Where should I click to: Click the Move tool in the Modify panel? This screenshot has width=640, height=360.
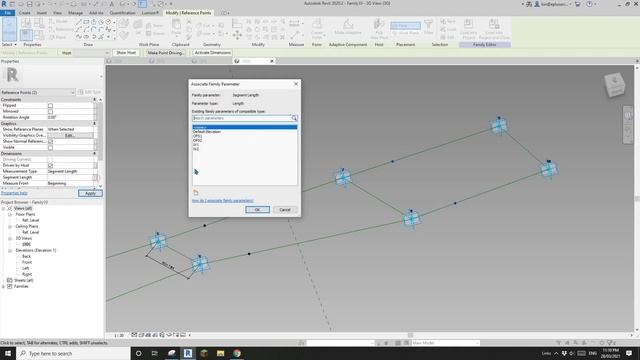(237, 36)
